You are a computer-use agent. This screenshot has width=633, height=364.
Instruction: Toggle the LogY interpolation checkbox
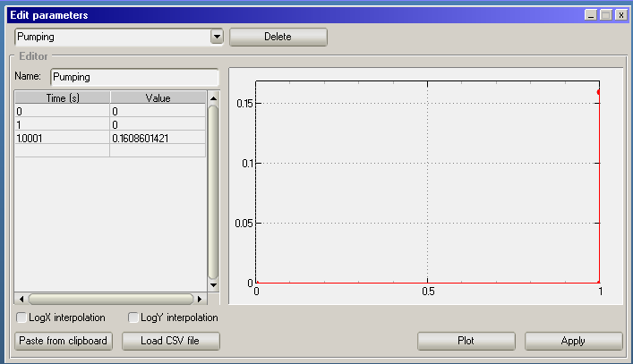pyautogui.click(x=133, y=317)
